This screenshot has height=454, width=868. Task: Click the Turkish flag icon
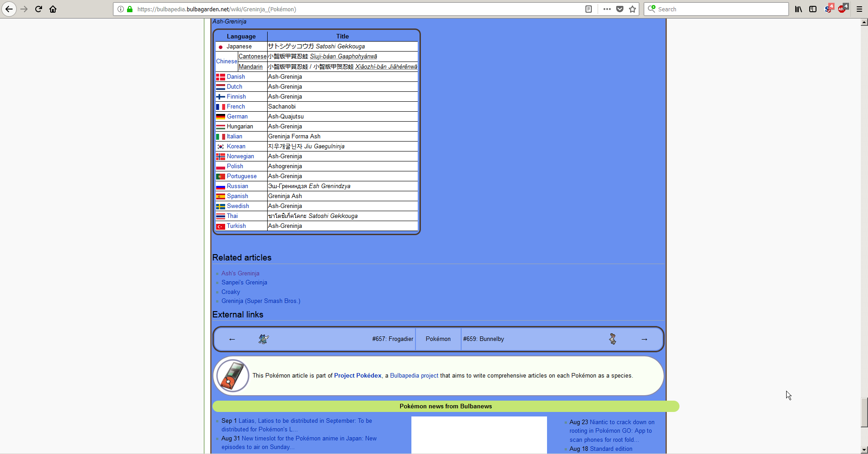tap(221, 226)
